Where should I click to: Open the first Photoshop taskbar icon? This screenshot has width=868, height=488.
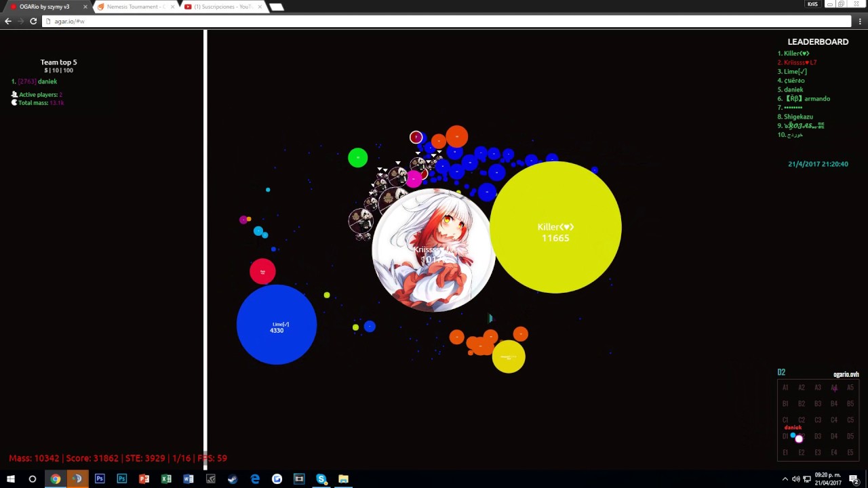[x=100, y=479]
